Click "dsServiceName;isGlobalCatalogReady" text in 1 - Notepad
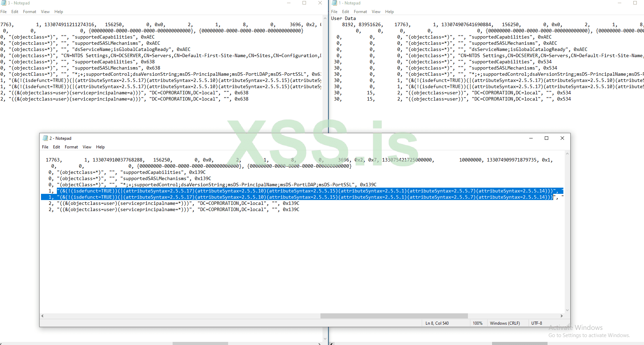644x345 pixels. coord(519,50)
